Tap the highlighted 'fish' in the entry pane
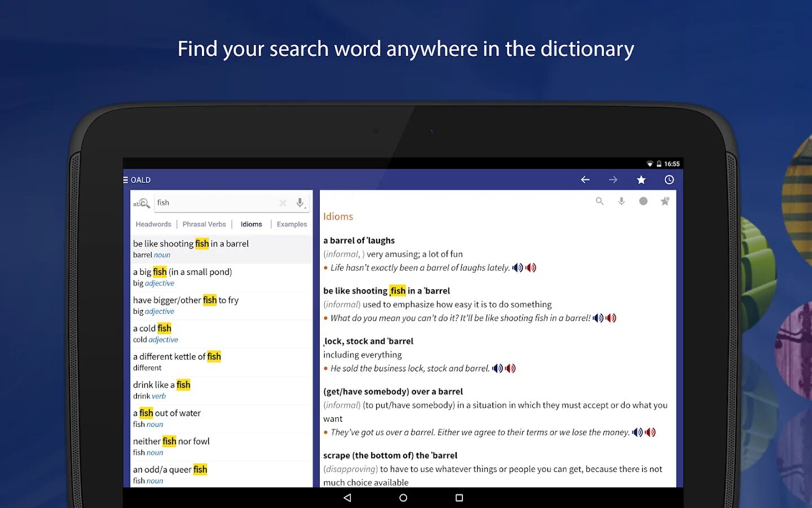 click(x=398, y=291)
